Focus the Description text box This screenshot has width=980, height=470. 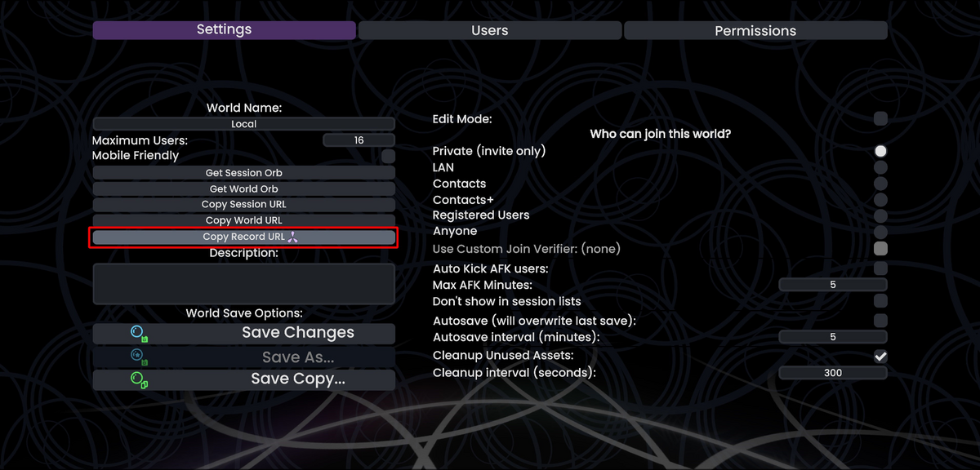(x=243, y=283)
